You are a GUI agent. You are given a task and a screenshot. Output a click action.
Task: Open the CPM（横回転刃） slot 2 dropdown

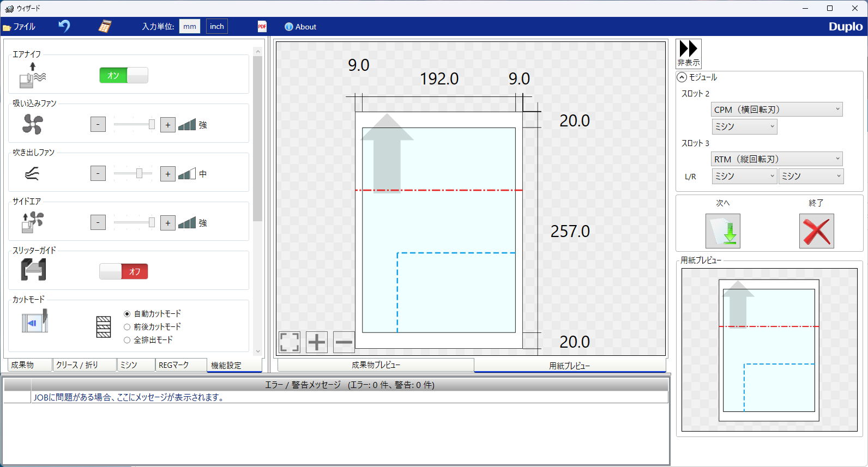pyautogui.click(x=777, y=110)
